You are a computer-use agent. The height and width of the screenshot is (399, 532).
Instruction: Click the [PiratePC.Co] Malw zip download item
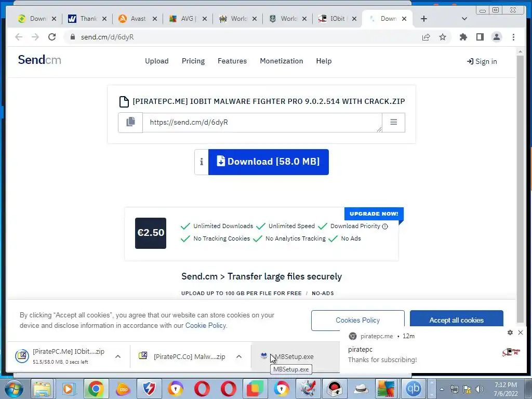click(x=182, y=356)
